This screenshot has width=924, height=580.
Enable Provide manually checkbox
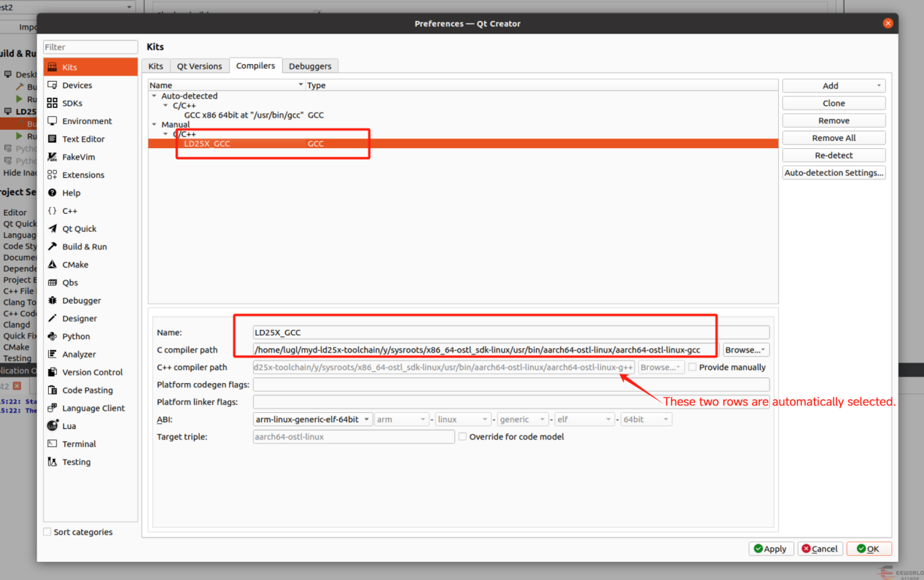693,367
